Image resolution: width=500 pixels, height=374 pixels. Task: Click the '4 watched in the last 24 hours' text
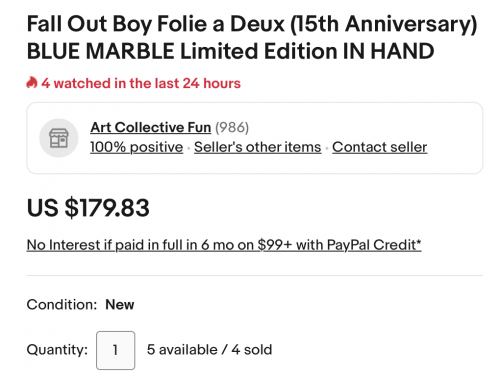[x=141, y=83]
